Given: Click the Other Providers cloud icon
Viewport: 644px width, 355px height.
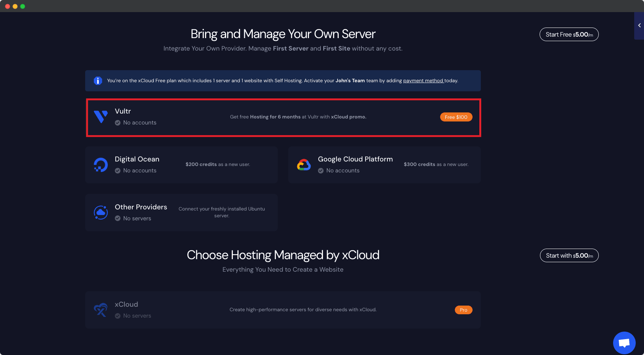Looking at the screenshot, I should pos(101,212).
